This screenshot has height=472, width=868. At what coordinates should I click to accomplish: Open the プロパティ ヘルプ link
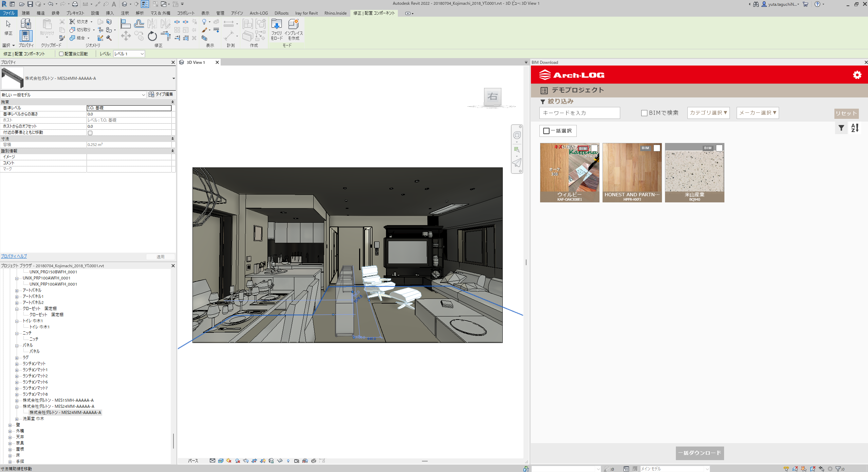(14, 256)
